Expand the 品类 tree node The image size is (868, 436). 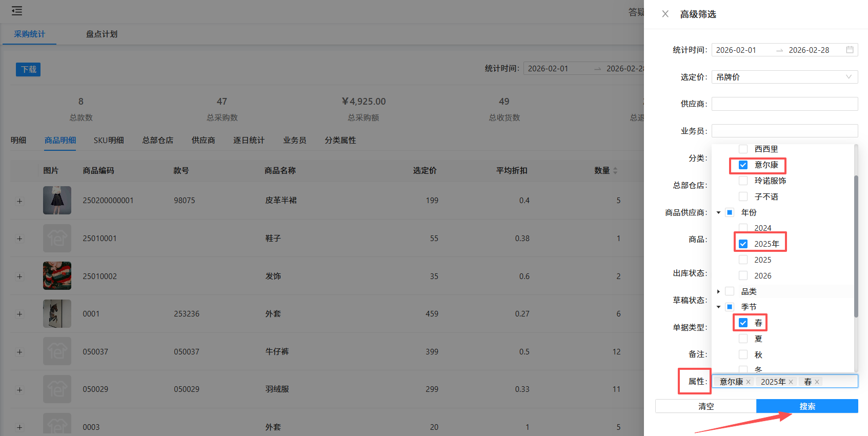tap(718, 291)
